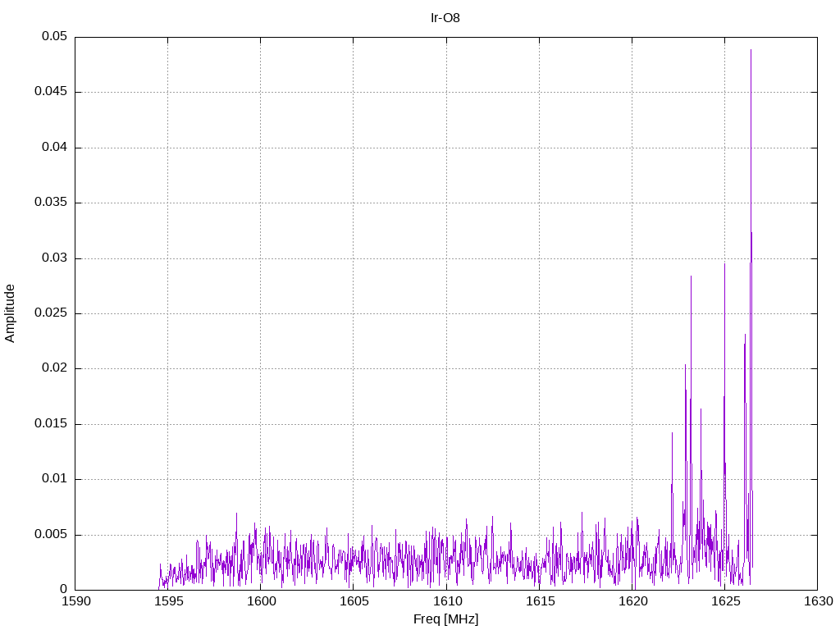The width and height of the screenshot is (840, 630).
Task: Click the 1630 x-axis tick label
Action: pyautogui.click(x=817, y=601)
